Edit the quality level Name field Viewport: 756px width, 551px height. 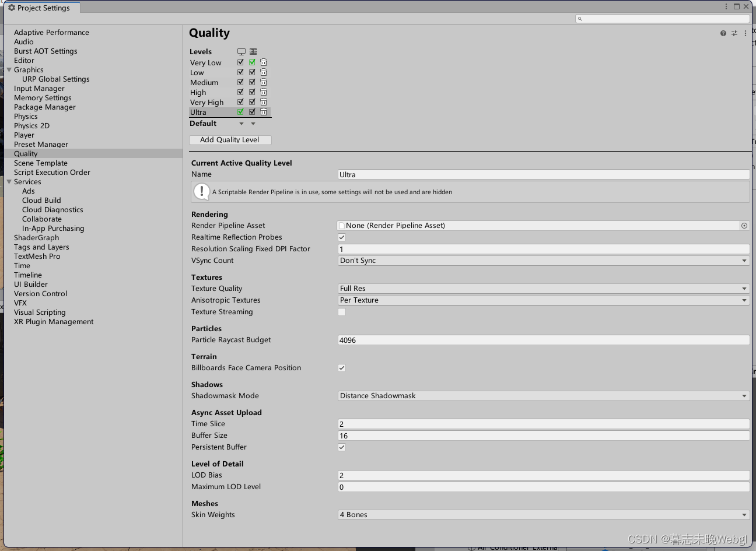point(544,174)
